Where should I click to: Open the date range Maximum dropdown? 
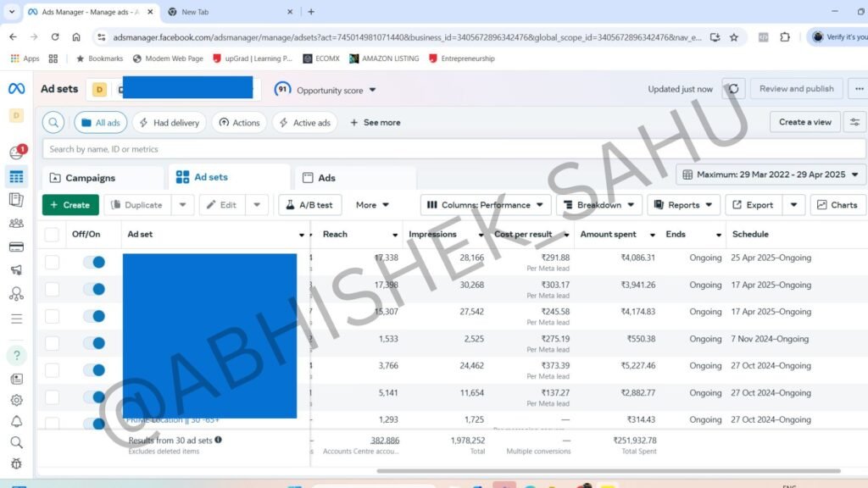[x=771, y=175]
